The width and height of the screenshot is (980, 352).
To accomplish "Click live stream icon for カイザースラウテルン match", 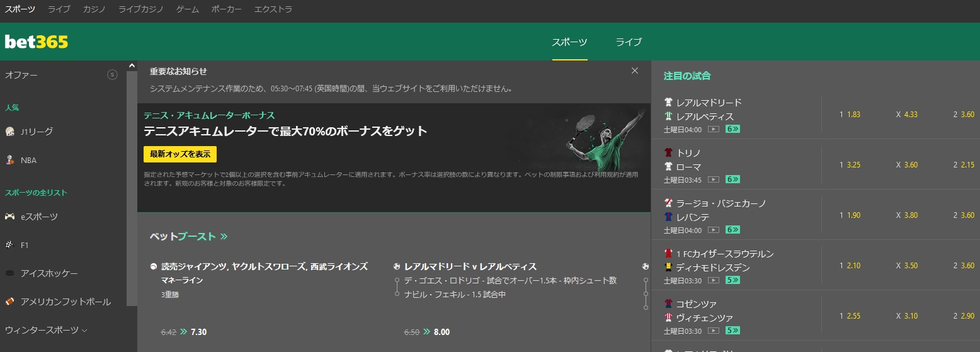I will 714,280.
